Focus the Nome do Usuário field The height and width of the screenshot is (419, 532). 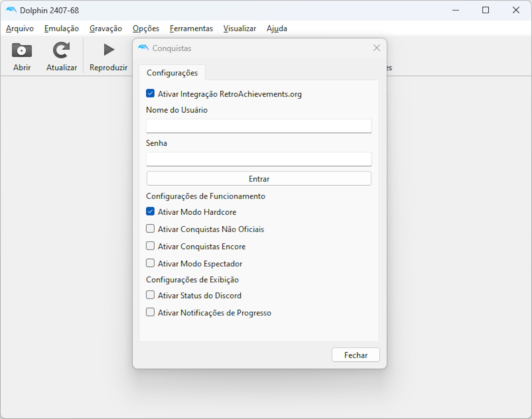pos(259,126)
